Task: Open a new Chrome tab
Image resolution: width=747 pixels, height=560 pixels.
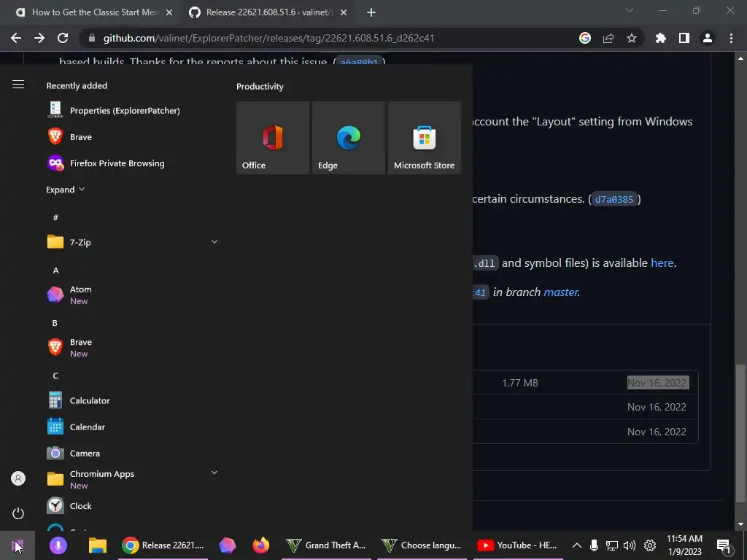Action: [371, 12]
